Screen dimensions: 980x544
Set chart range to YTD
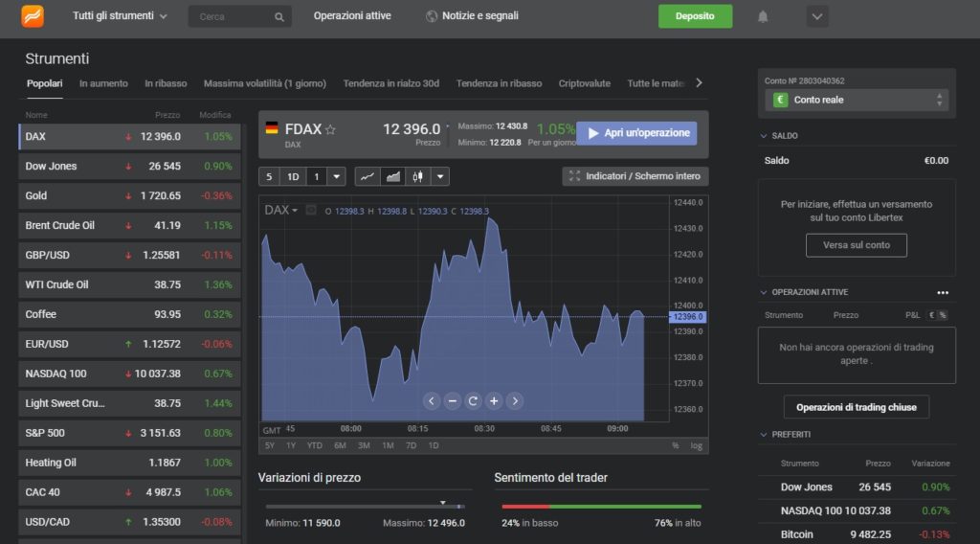coord(314,445)
